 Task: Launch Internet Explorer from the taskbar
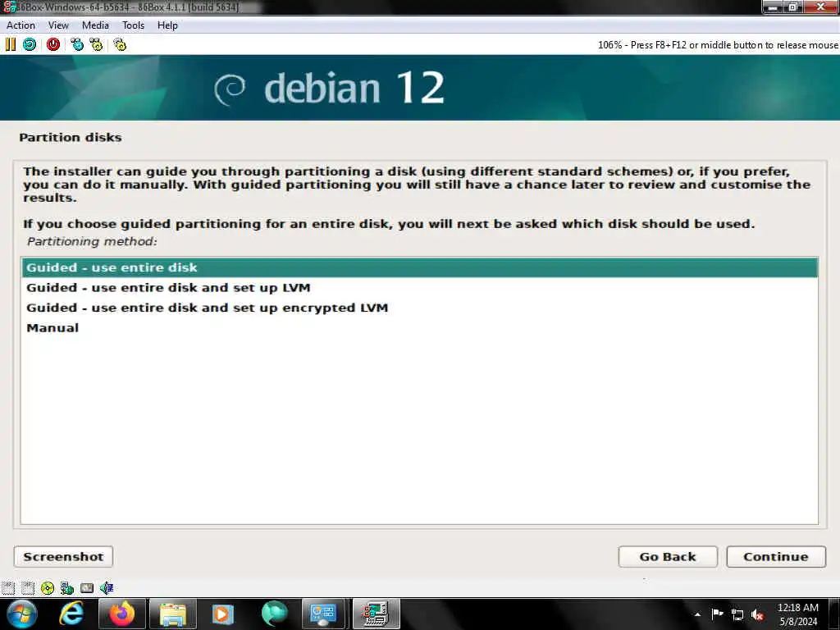tap(71, 614)
